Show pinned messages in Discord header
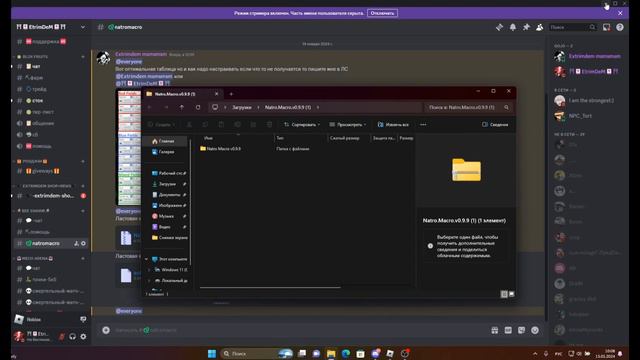The image size is (640, 360). click(x=526, y=27)
